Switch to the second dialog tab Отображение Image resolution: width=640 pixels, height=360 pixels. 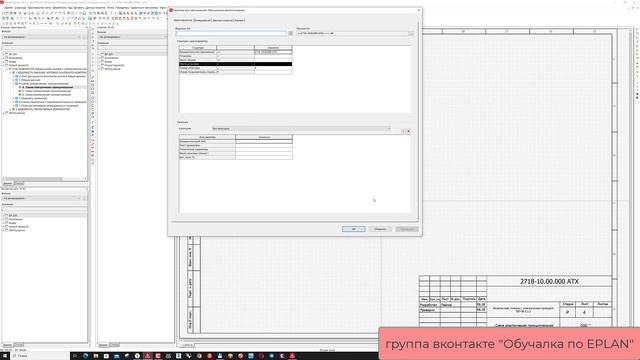[202, 20]
